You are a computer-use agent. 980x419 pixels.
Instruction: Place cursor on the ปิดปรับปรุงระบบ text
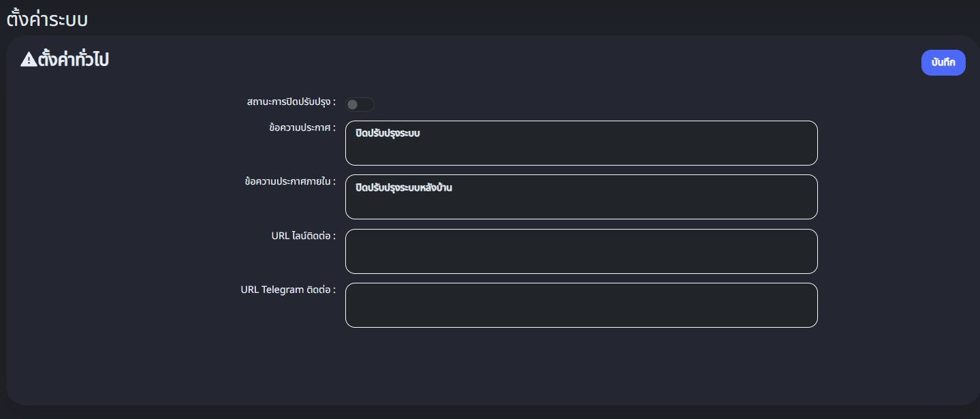click(x=388, y=134)
